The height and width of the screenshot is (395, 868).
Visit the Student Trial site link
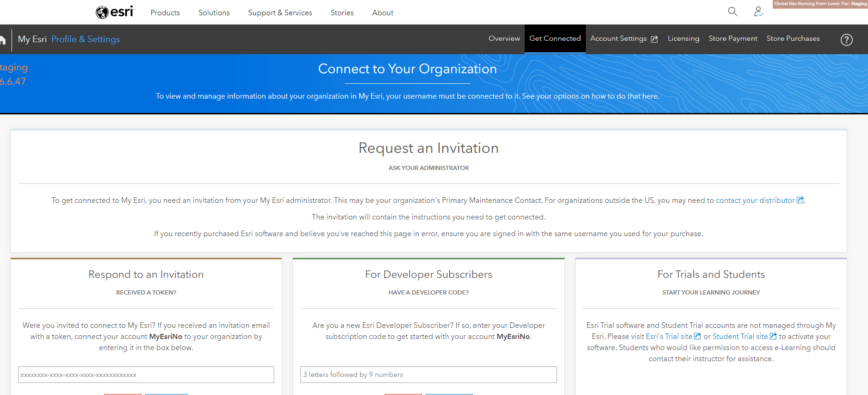point(740,336)
